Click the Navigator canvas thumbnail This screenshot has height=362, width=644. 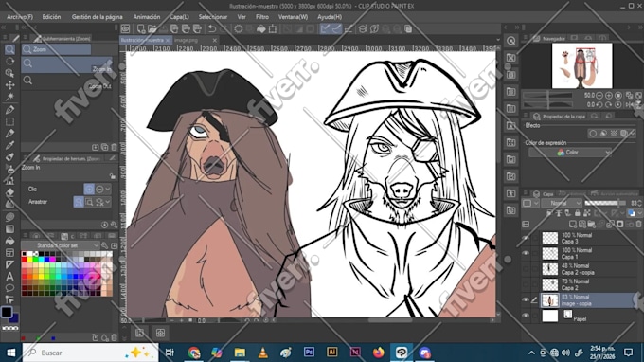tap(582, 65)
